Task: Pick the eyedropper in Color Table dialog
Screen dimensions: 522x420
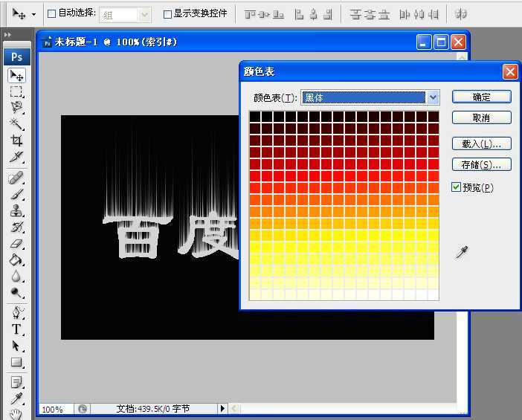Action: tap(463, 253)
